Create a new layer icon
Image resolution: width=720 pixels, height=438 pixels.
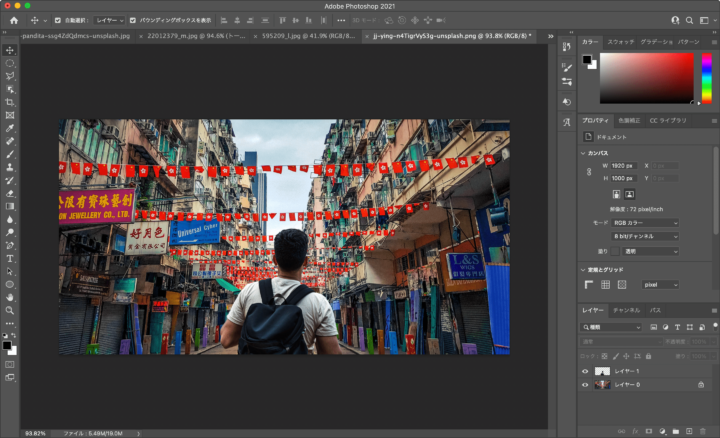click(689, 431)
